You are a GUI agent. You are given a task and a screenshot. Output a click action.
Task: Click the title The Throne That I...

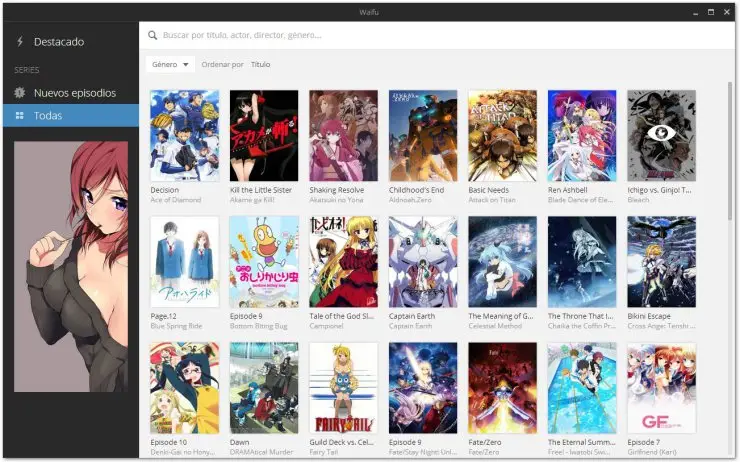[580, 316]
